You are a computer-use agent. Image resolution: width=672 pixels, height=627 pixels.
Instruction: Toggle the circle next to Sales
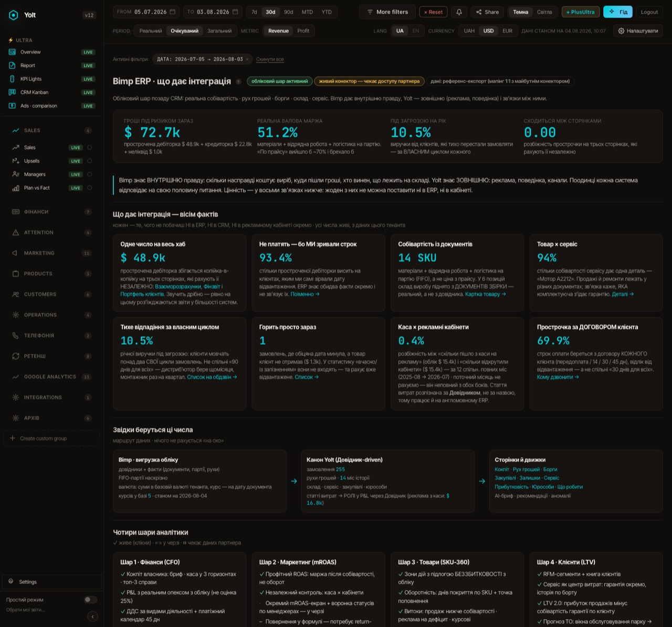[x=89, y=148]
